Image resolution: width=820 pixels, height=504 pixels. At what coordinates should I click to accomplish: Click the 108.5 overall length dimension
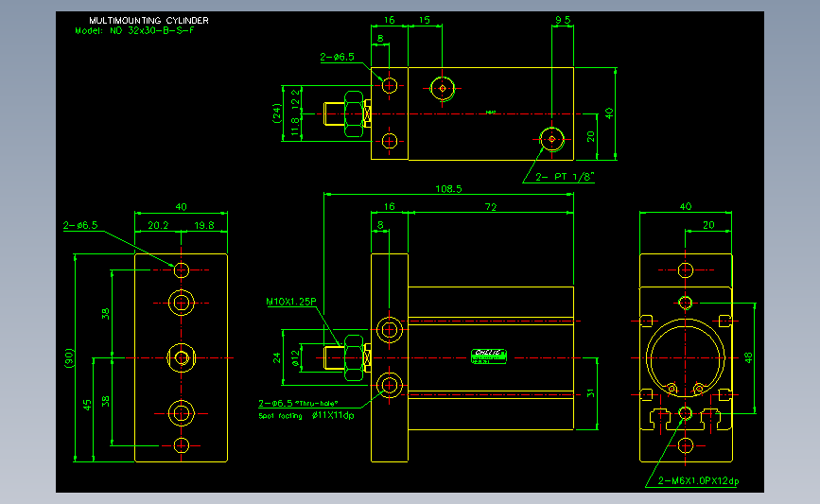click(x=448, y=189)
